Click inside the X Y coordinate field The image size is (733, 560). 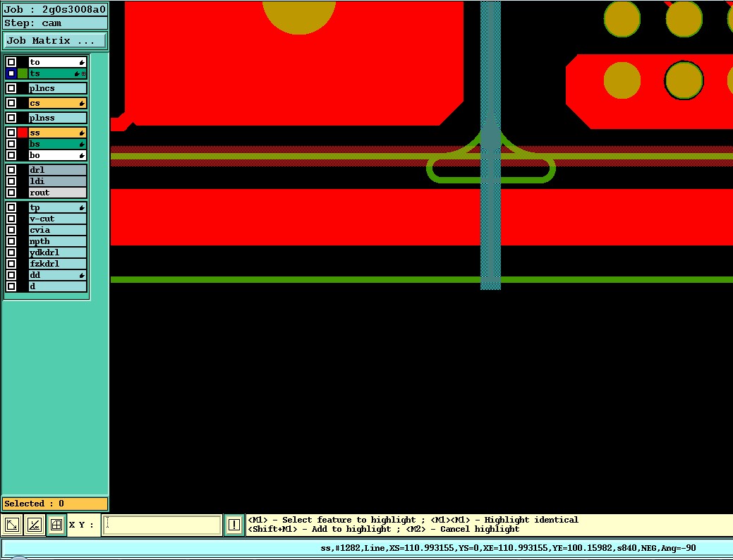(162, 525)
